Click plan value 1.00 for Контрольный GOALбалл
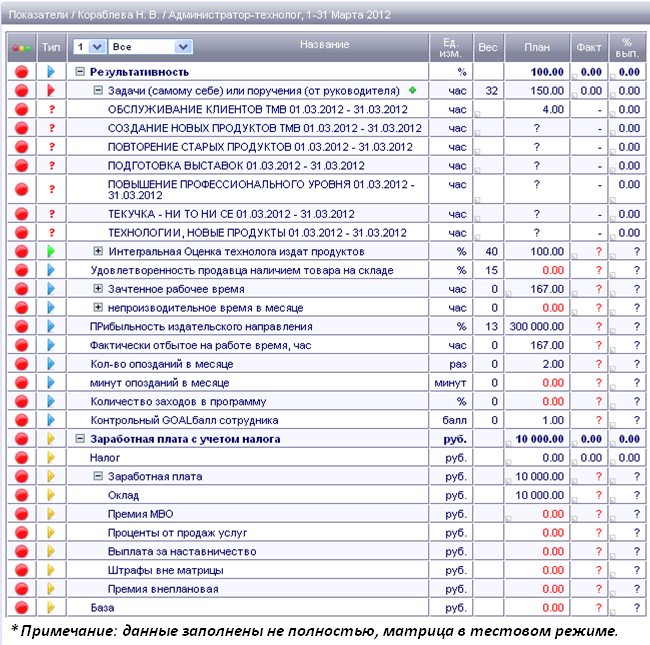650x645 pixels. (x=553, y=420)
